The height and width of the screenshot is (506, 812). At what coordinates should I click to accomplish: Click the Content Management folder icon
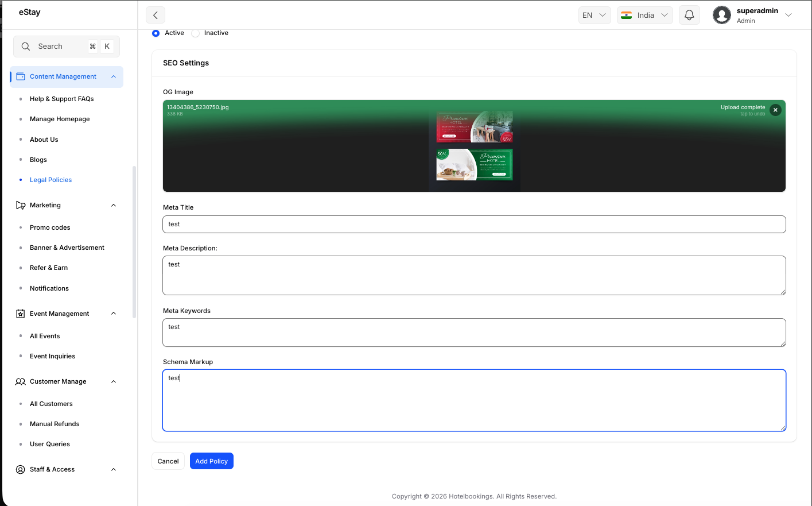point(21,76)
